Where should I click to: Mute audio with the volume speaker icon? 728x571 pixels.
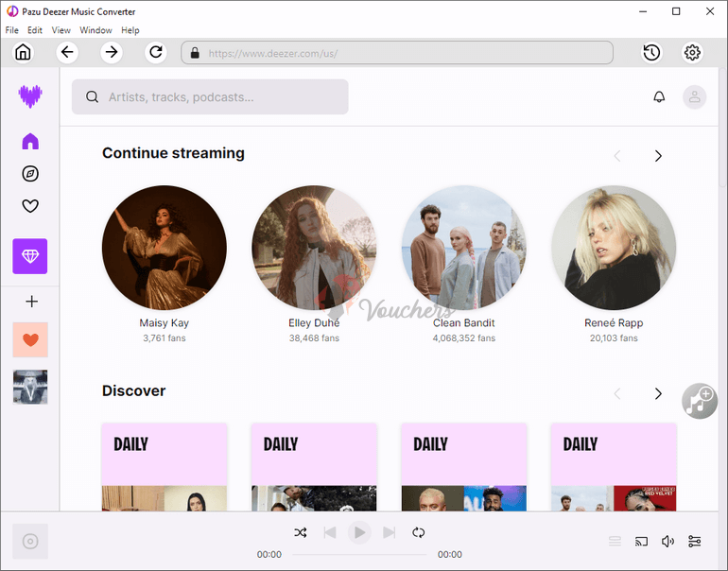click(667, 542)
